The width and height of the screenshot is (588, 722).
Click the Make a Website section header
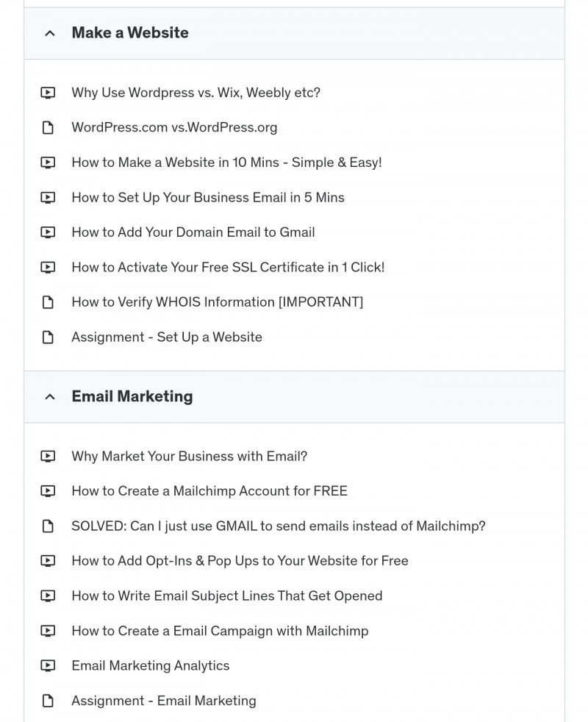click(x=294, y=33)
